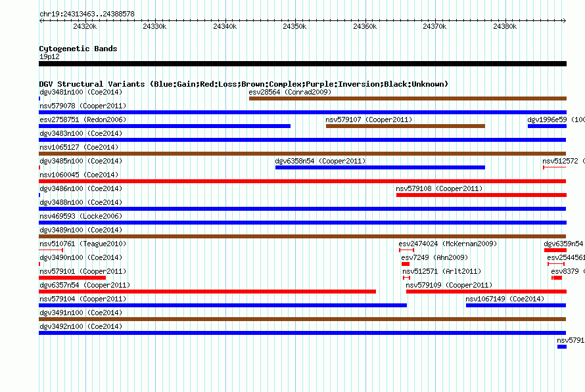This screenshot has height=392, width=585.
Task: Click the nsv579107 (Cooper2011) label
Action: [x=369, y=120]
